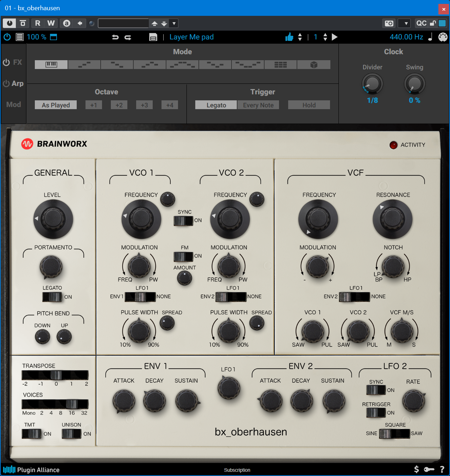The width and height of the screenshot is (450, 476).
Task: Select the chord grid arp mode
Action: pyautogui.click(x=281, y=64)
